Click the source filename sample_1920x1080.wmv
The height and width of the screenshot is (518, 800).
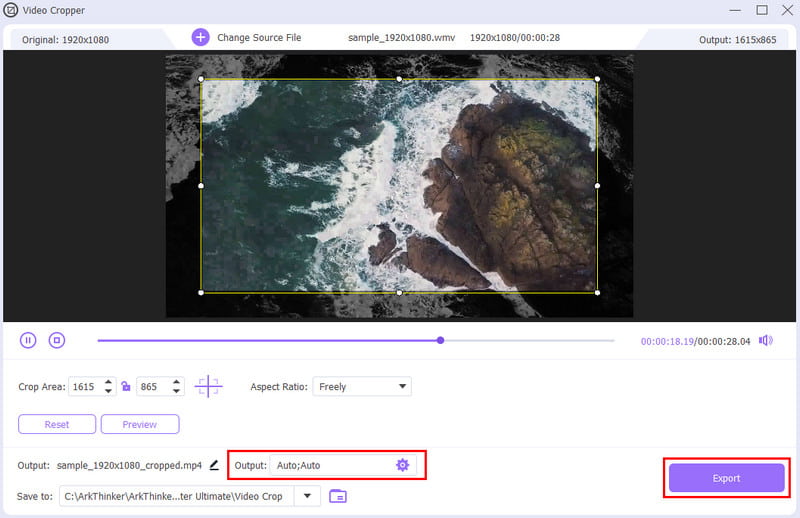click(x=402, y=37)
